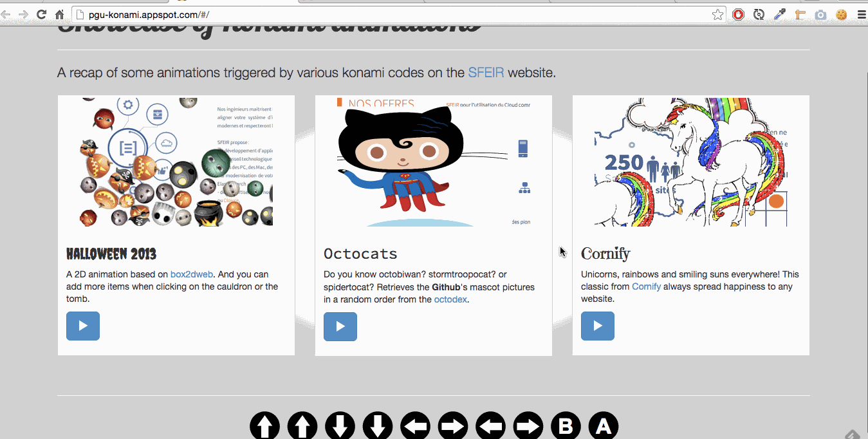Click the recap intro sentence

pyautogui.click(x=306, y=73)
